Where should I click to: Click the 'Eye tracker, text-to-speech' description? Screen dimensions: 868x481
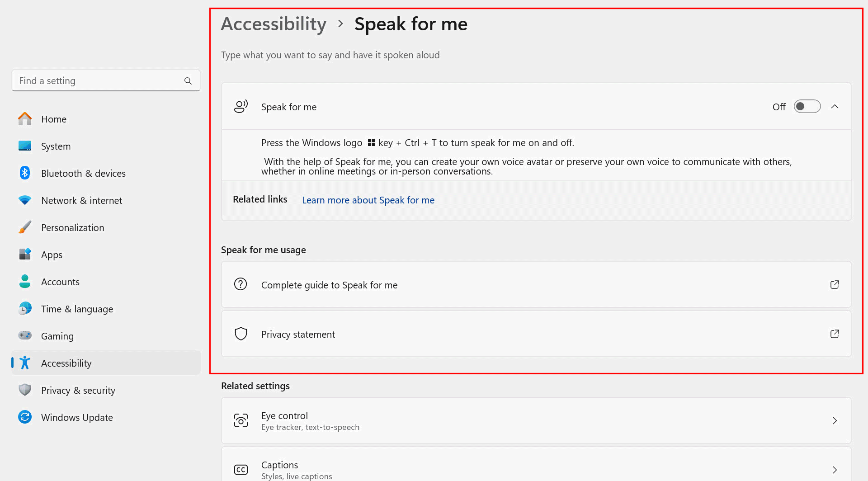[310, 427]
